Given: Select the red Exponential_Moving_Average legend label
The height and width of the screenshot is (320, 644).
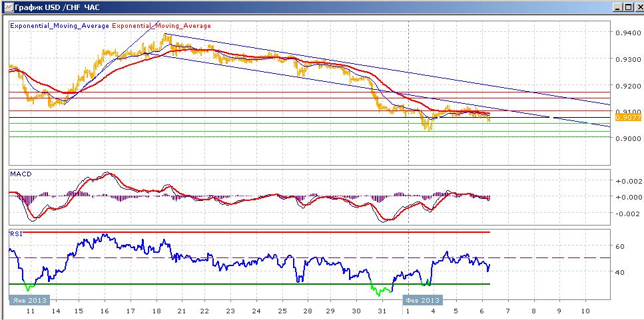Looking at the screenshot, I should coord(161,26).
